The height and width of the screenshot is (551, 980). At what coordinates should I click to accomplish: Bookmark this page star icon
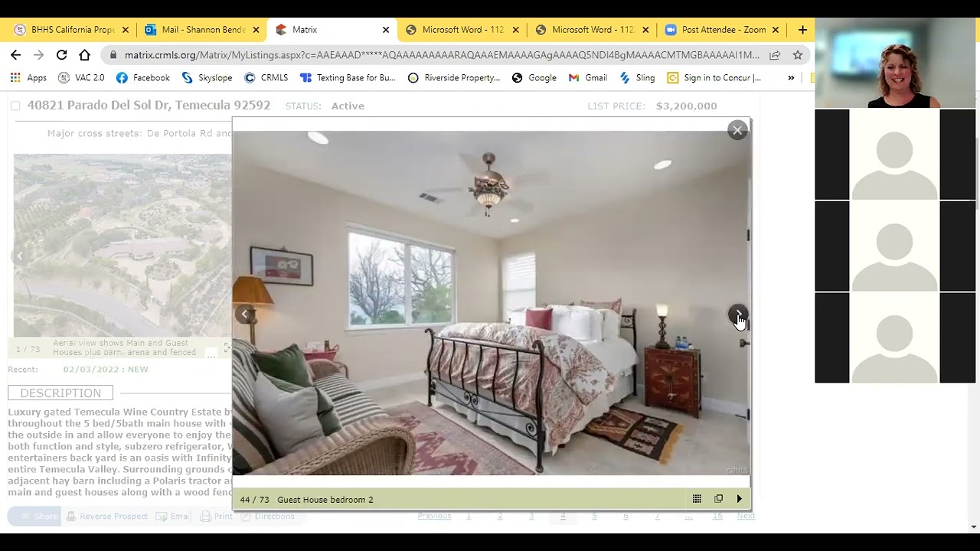798,55
